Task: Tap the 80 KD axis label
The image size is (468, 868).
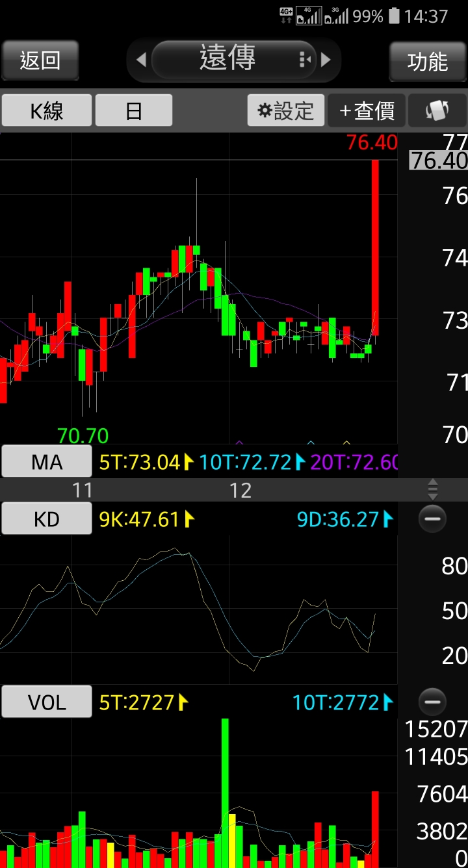Action: pyautogui.click(x=454, y=566)
